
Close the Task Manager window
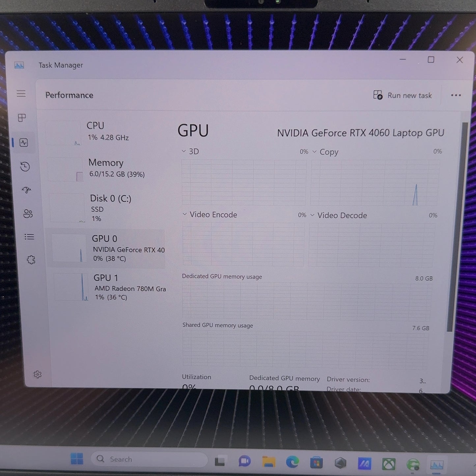[460, 60]
